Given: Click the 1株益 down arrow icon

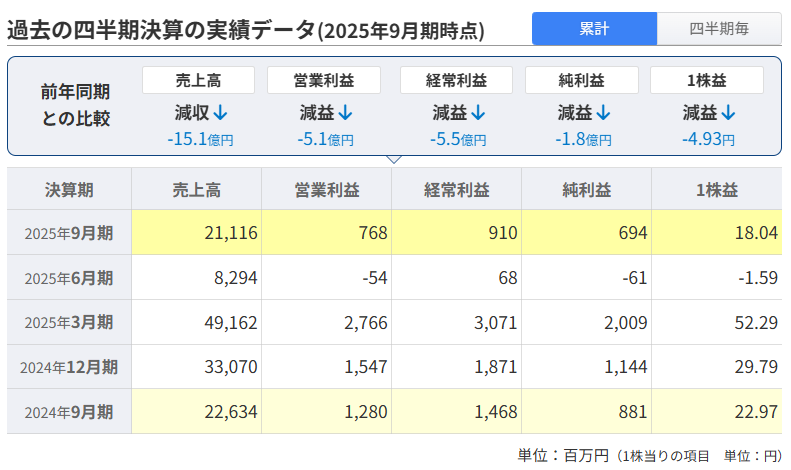Looking at the screenshot, I should [x=729, y=113].
